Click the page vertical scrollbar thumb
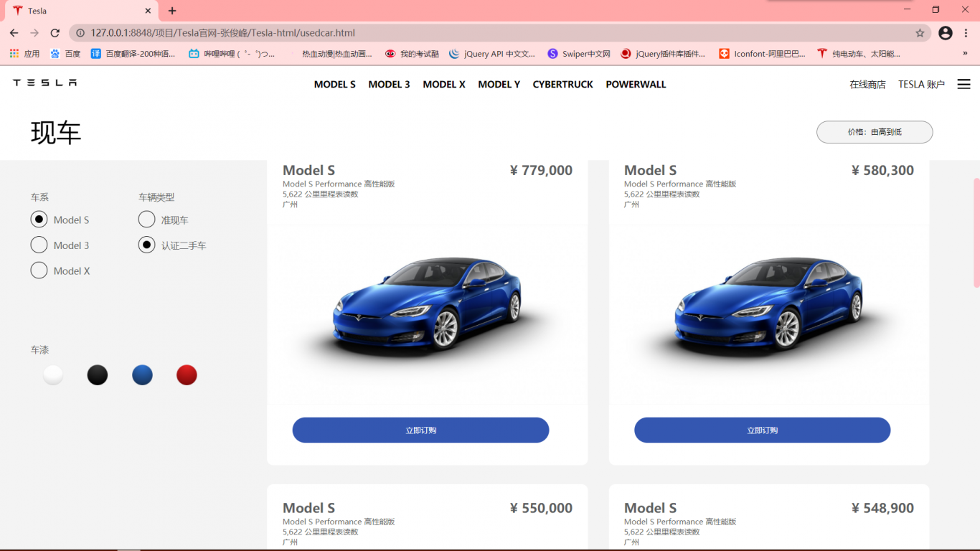This screenshot has width=980, height=551. (x=976, y=232)
